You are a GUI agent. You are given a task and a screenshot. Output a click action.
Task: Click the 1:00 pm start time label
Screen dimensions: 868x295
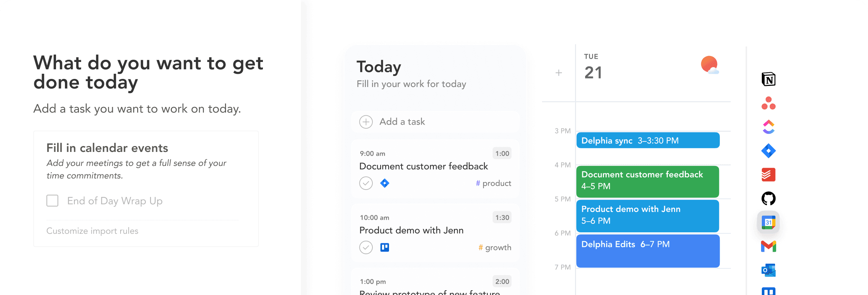373,282
